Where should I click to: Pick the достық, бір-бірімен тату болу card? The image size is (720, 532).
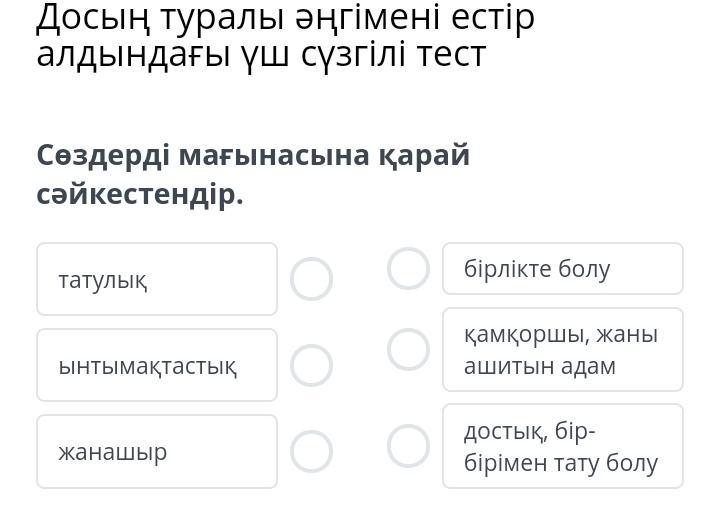click(563, 446)
